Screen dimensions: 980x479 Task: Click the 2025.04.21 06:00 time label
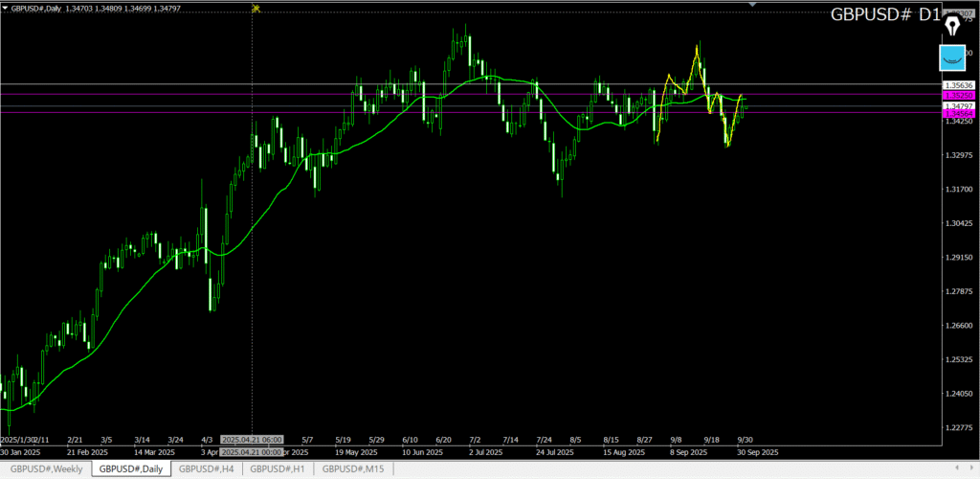click(x=251, y=441)
